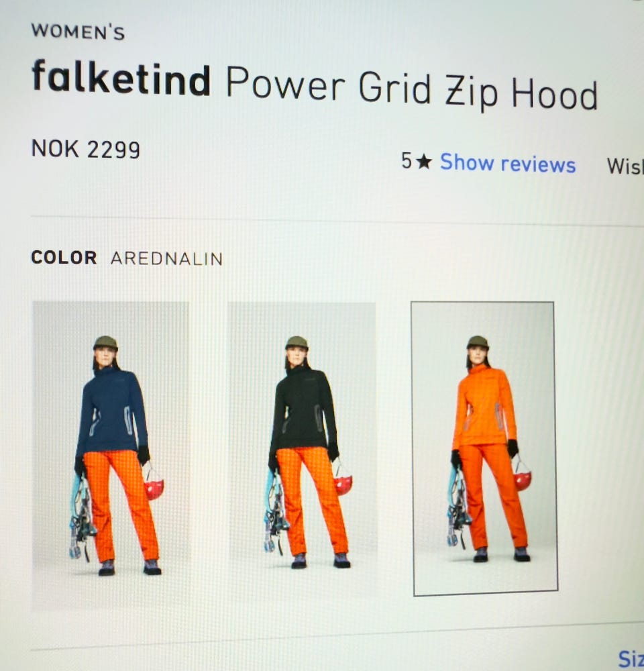Choose the selected orange jacket thumbnail
The width and height of the screenshot is (644, 671).
[x=484, y=448]
